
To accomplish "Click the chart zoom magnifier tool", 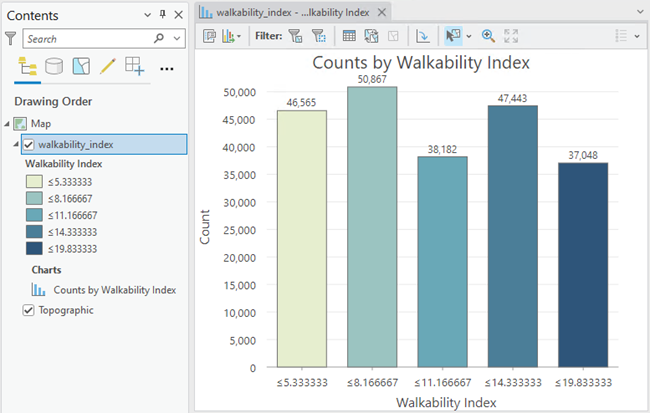I will pos(489,36).
